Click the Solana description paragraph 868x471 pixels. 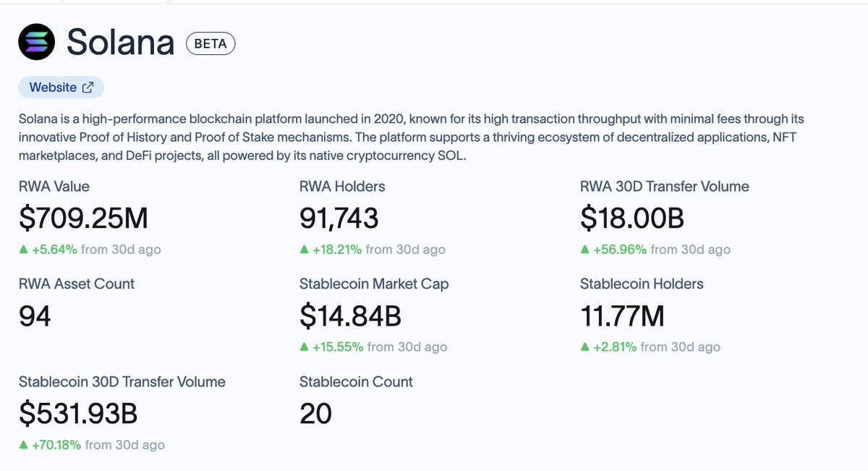[x=412, y=137]
